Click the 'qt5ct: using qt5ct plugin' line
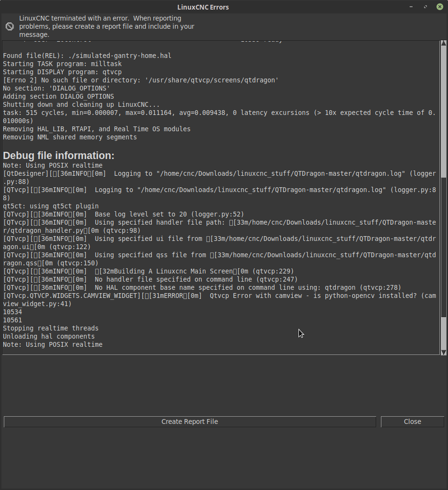The height and width of the screenshot is (490, 448). click(51, 206)
